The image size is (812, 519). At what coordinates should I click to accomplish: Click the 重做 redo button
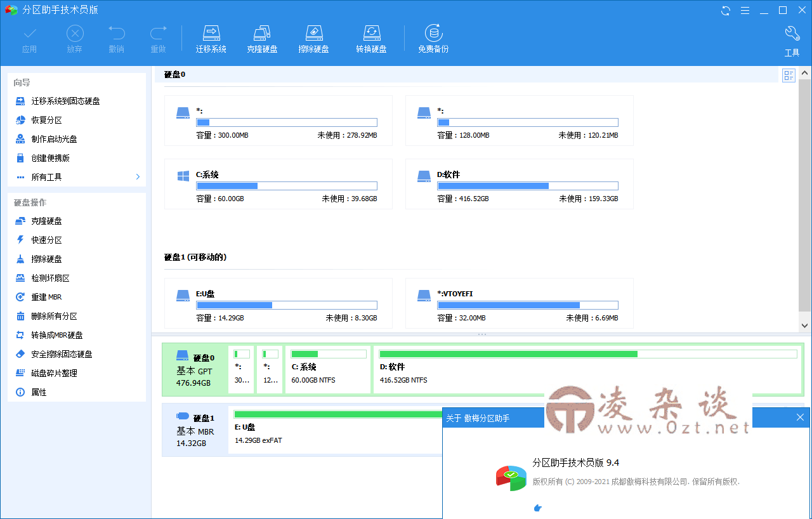[x=158, y=39]
